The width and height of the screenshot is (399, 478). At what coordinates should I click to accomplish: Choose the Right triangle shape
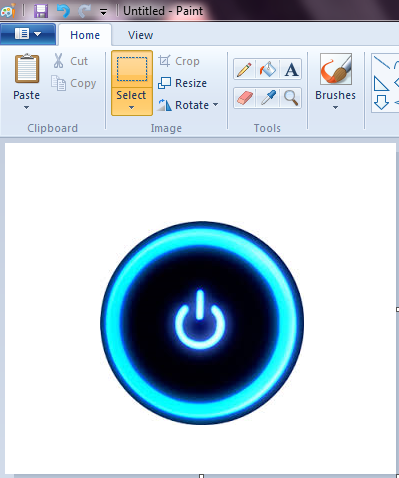pyautogui.click(x=381, y=84)
